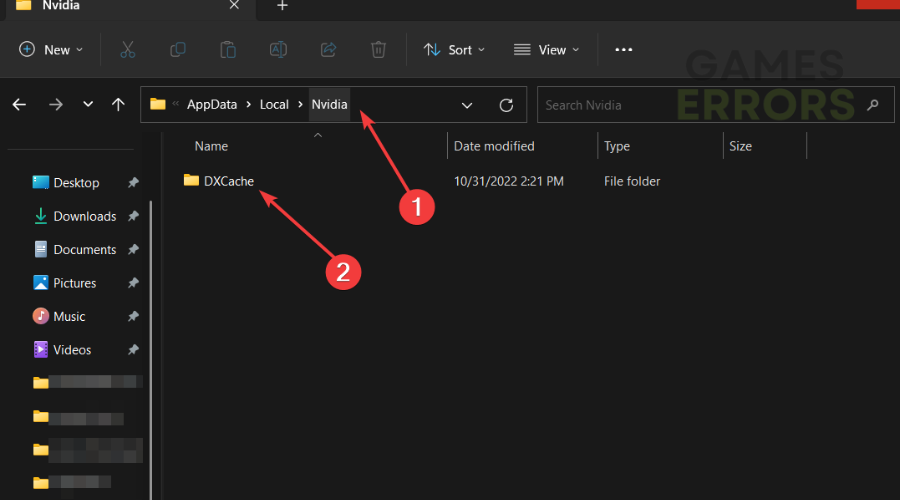Click the Delete trash can icon
The height and width of the screenshot is (500, 900).
click(x=378, y=49)
